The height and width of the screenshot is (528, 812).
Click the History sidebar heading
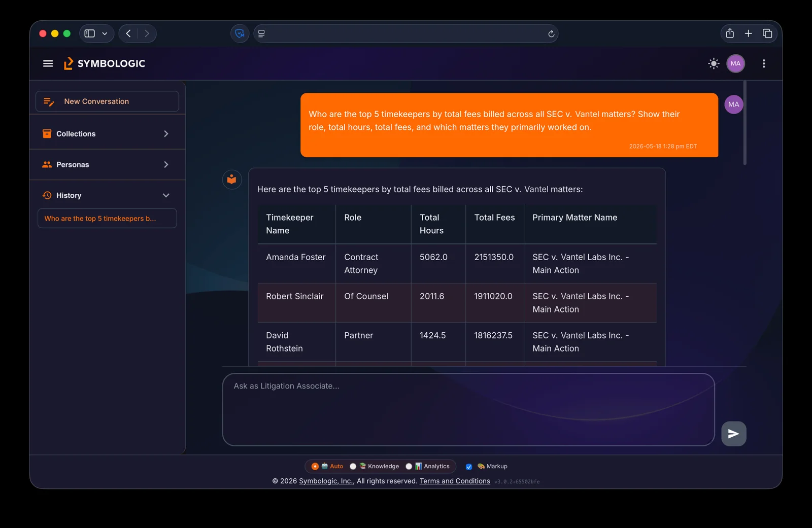[x=69, y=195]
